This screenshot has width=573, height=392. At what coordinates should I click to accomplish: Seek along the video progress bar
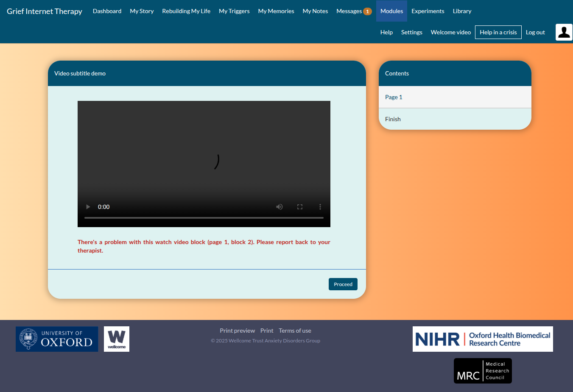(x=204, y=218)
